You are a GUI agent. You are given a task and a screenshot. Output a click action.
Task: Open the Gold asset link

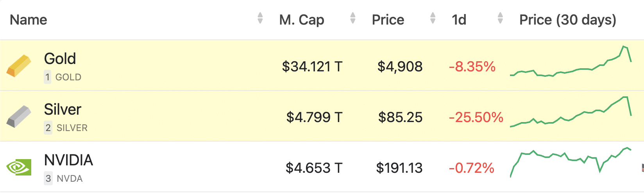(x=60, y=59)
